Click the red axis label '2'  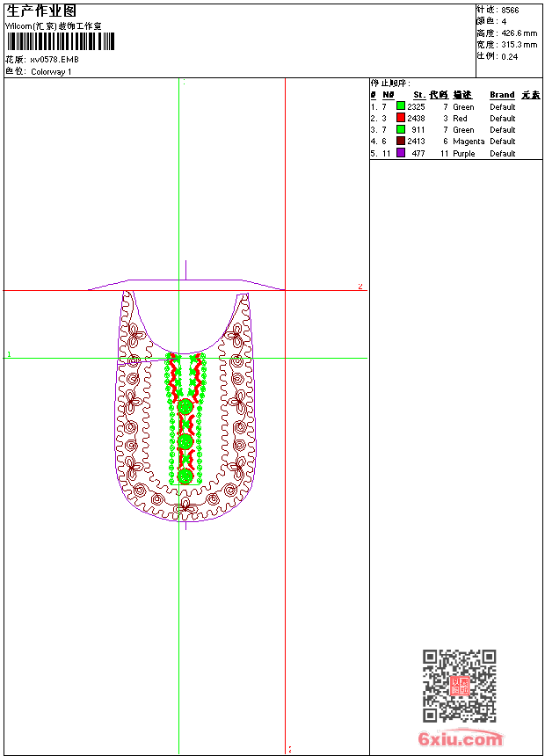point(360,287)
